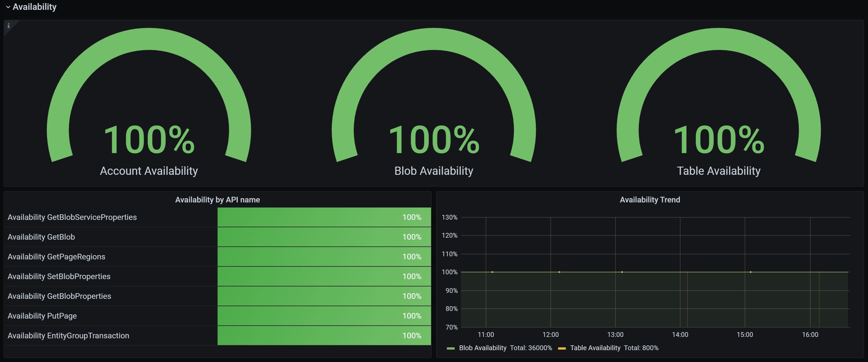868x362 pixels.
Task: Click the GetPageRegions 100% bar
Action: 324,257
